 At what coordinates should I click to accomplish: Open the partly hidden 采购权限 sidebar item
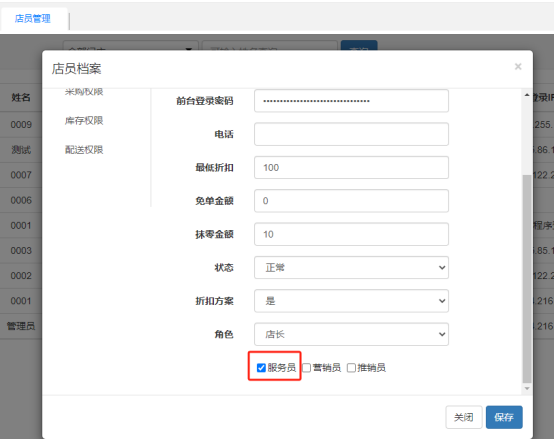84,92
